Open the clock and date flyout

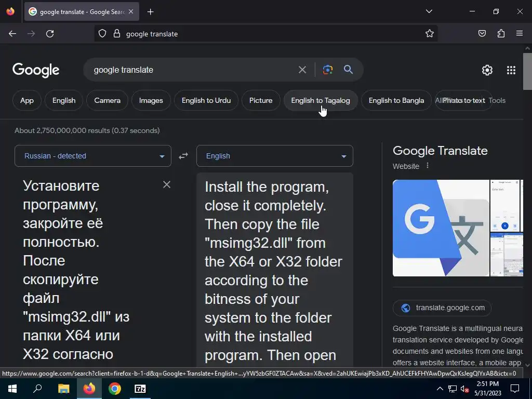(x=487, y=389)
